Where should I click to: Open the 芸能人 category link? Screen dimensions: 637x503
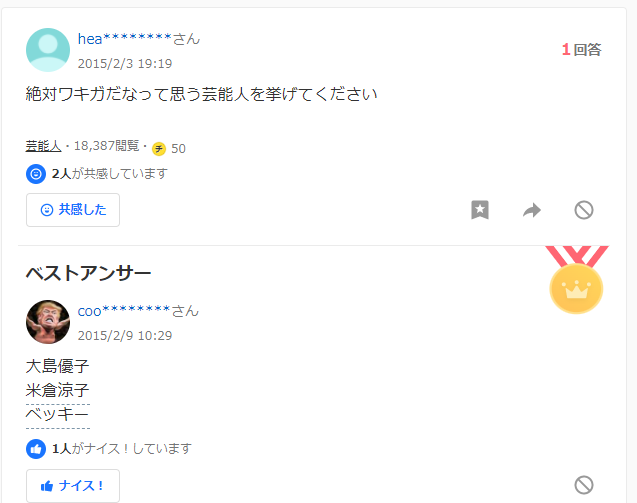(43, 145)
